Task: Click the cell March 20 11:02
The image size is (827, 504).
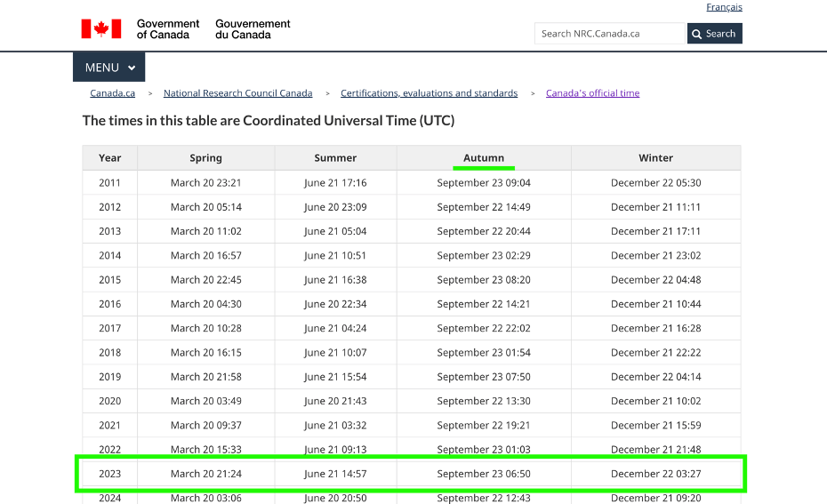Action: pos(205,231)
